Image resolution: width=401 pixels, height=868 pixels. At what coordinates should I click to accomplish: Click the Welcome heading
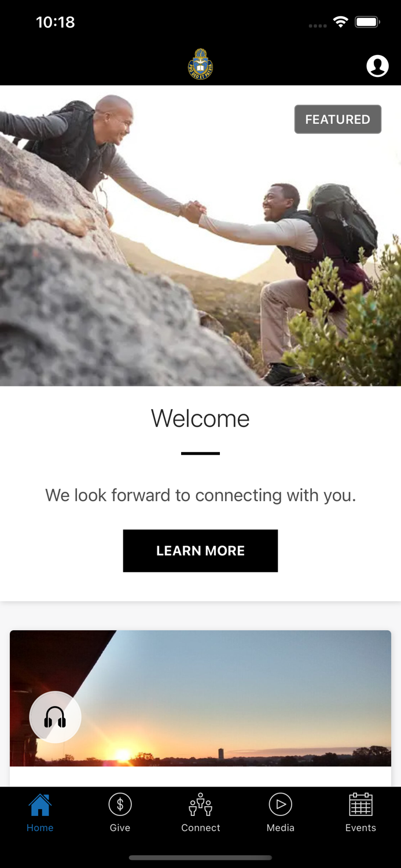point(200,418)
